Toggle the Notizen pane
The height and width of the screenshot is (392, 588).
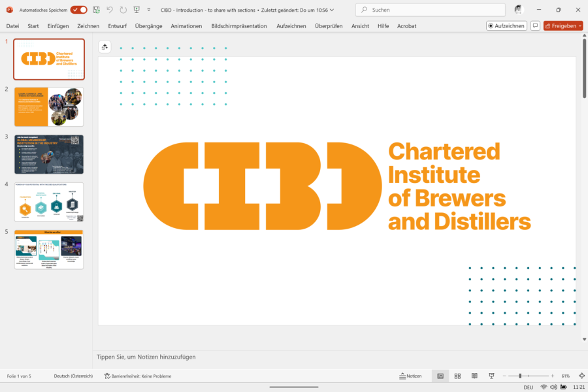point(410,376)
